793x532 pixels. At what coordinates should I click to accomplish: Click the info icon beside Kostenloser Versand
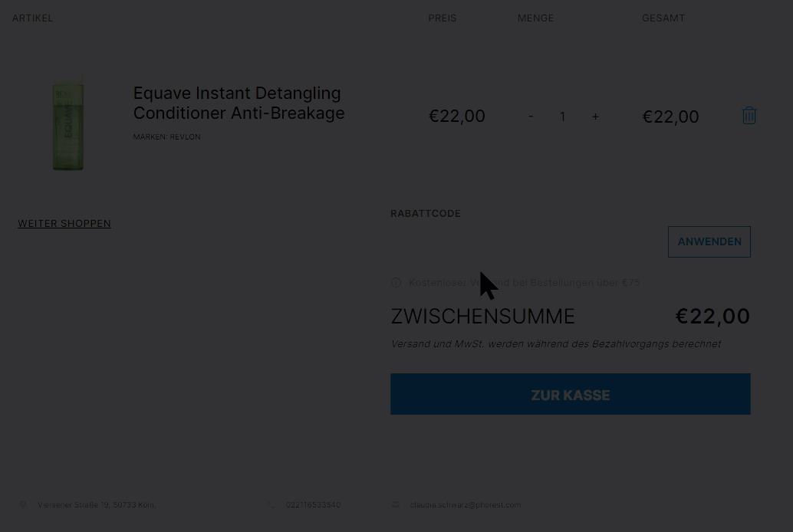click(396, 283)
